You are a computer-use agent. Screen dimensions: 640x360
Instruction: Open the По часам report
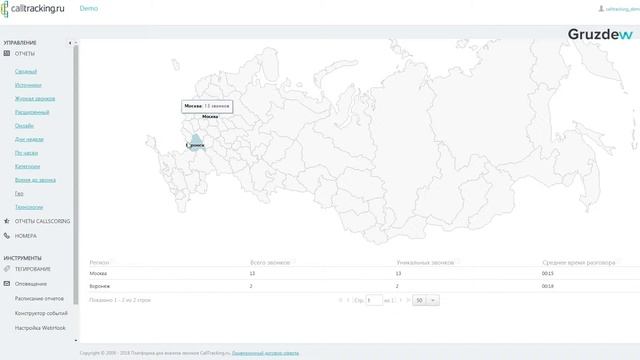pyautogui.click(x=27, y=153)
